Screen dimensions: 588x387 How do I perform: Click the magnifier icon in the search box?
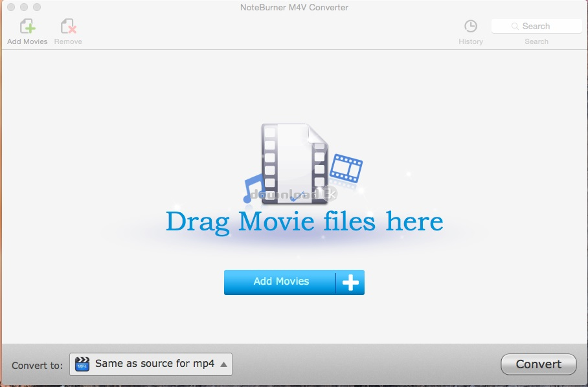(515, 27)
